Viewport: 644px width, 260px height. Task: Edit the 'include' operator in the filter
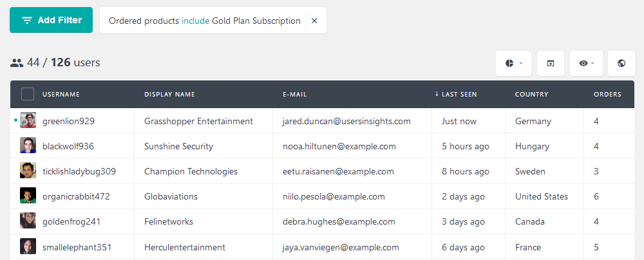pos(196,21)
